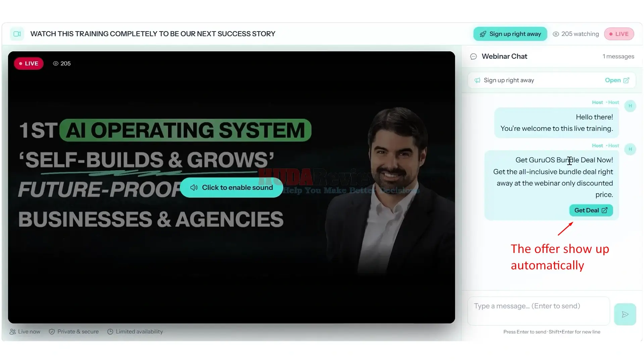The image size is (644, 362).
Task: Open the Sign up right away pinned link
Action: click(x=617, y=81)
